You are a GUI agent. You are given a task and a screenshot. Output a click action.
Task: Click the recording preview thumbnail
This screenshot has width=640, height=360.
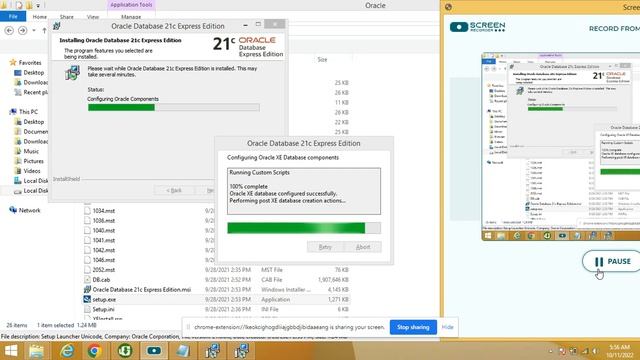(x=561, y=146)
